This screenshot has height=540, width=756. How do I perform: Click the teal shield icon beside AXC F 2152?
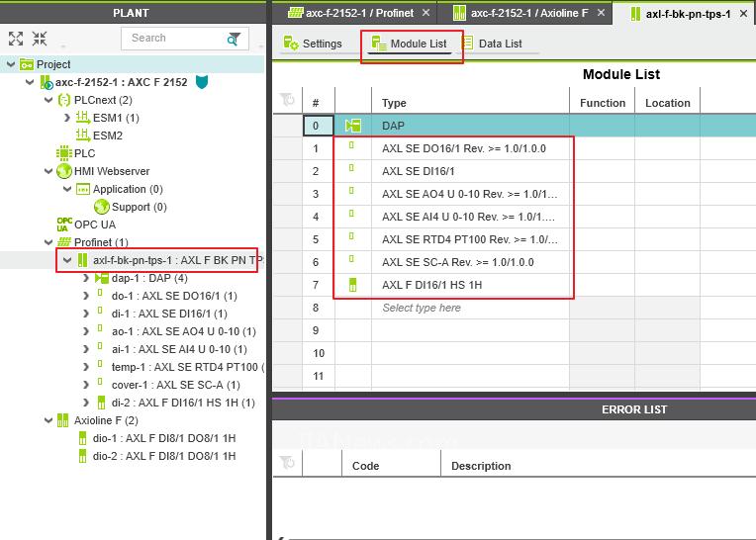pyautogui.click(x=202, y=82)
